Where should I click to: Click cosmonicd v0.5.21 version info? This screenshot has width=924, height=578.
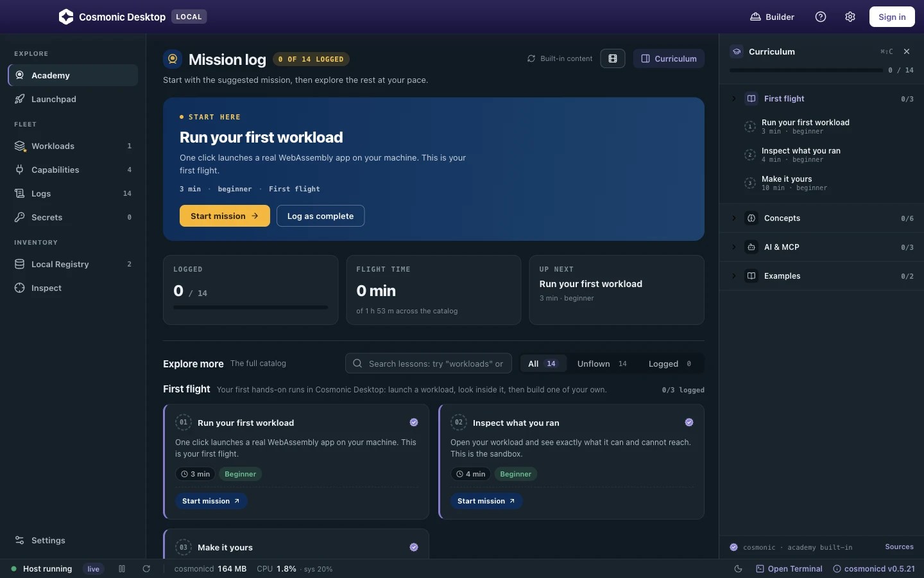874,569
